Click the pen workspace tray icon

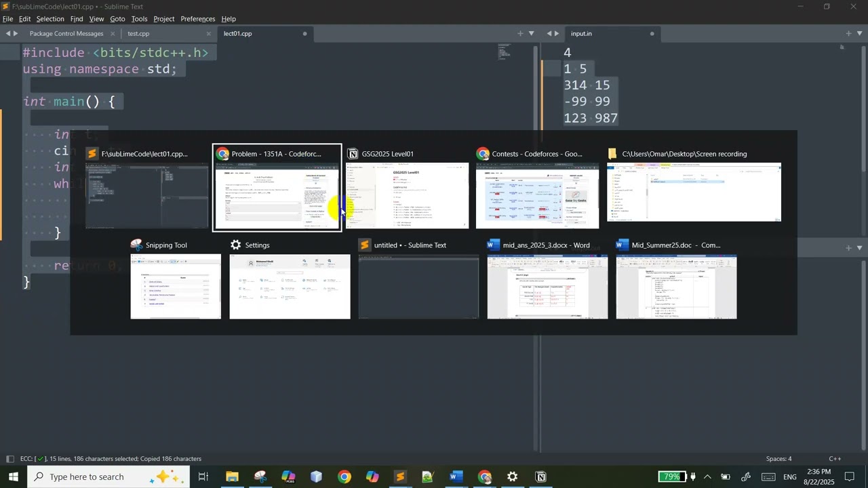746,476
